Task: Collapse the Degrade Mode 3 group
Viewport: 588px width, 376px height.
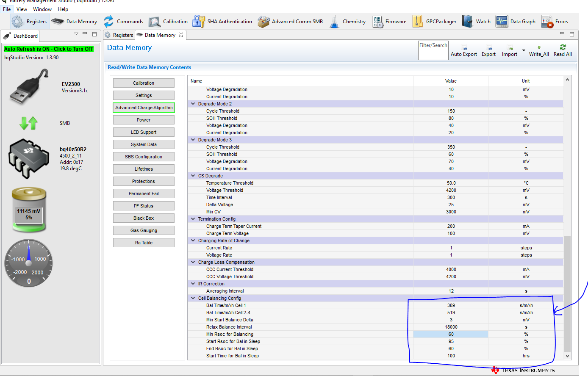Action: 193,140
